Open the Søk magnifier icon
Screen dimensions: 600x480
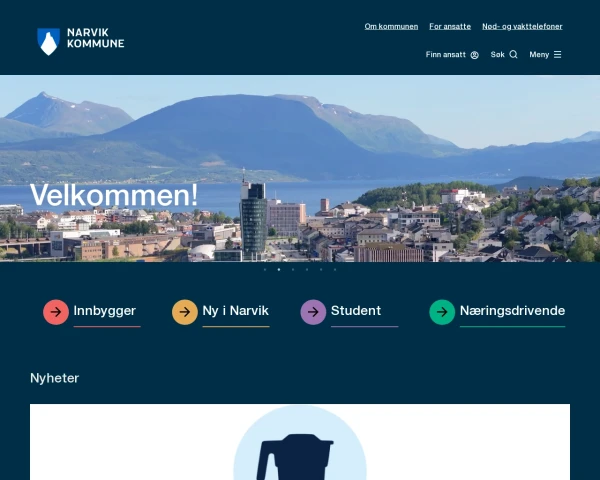(514, 54)
